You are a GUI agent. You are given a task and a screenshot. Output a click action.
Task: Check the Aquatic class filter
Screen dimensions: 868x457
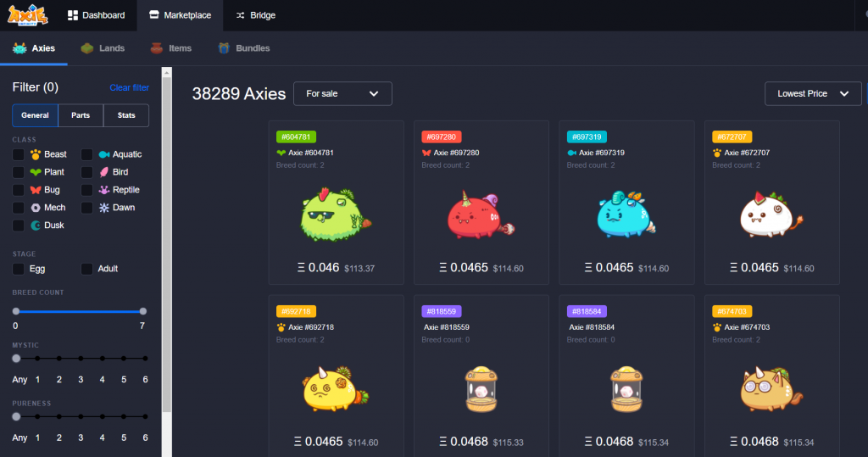[87, 154]
